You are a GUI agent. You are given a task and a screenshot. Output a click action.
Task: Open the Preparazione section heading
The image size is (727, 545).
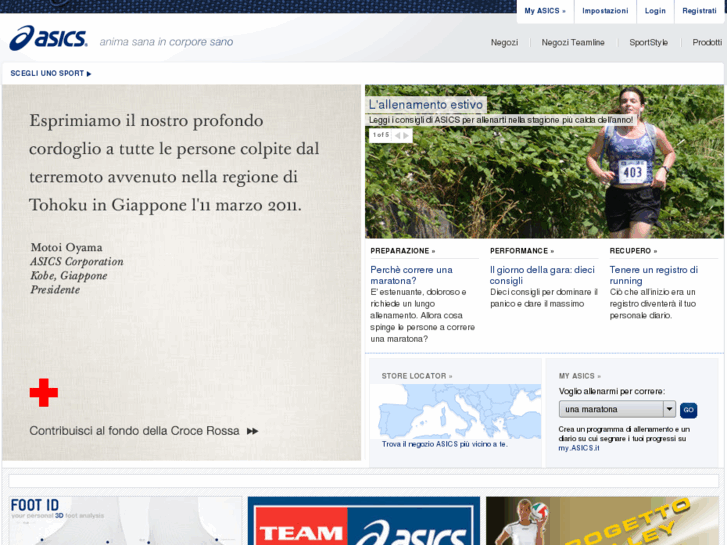402,251
